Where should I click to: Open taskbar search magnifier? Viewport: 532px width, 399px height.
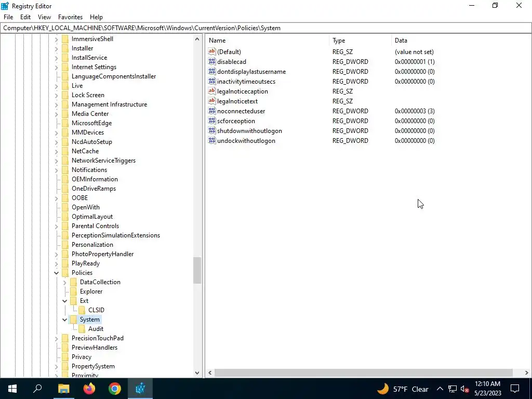37,389
